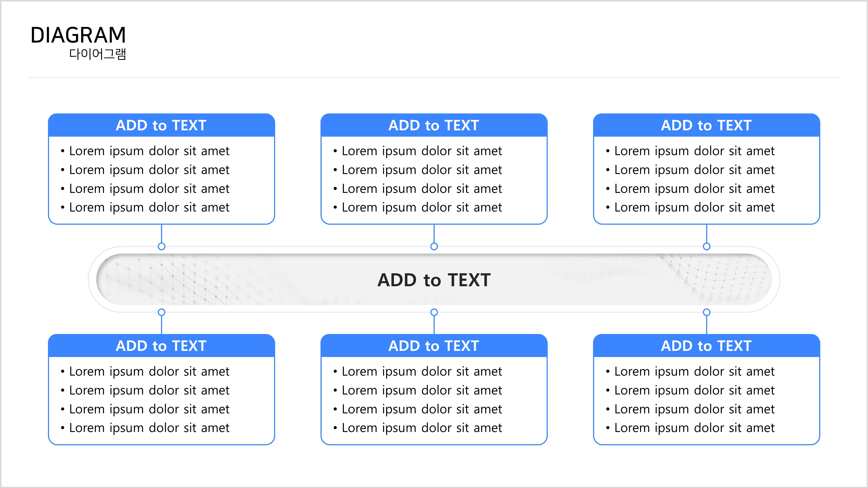868x488 pixels.
Task: Click the connector circle above the bottom-right box
Action: 707,312
